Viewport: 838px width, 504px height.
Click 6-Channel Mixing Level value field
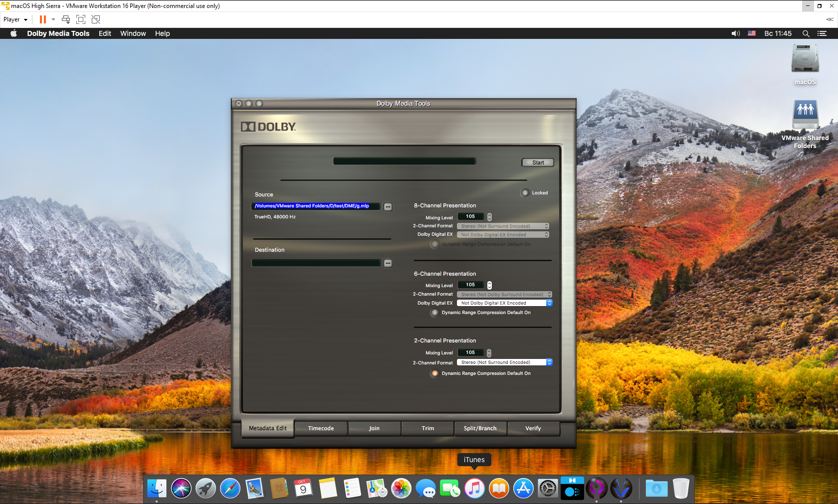click(470, 285)
